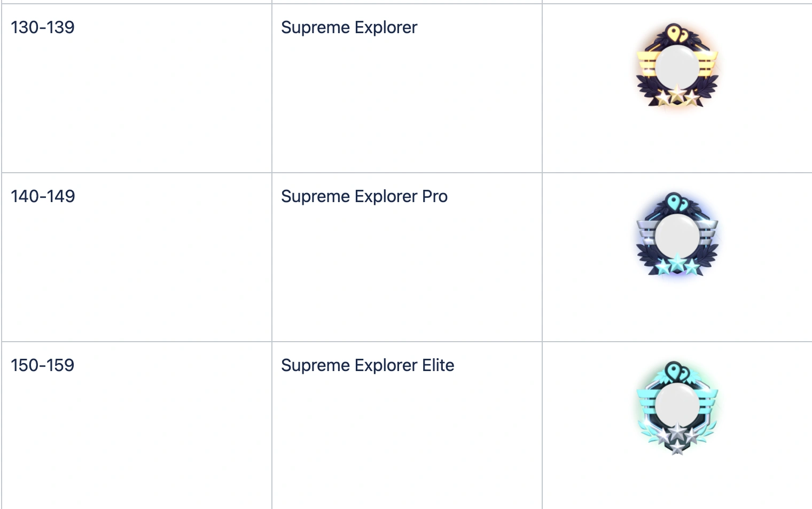Click the silver stars on the Elite badge

[x=677, y=436]
